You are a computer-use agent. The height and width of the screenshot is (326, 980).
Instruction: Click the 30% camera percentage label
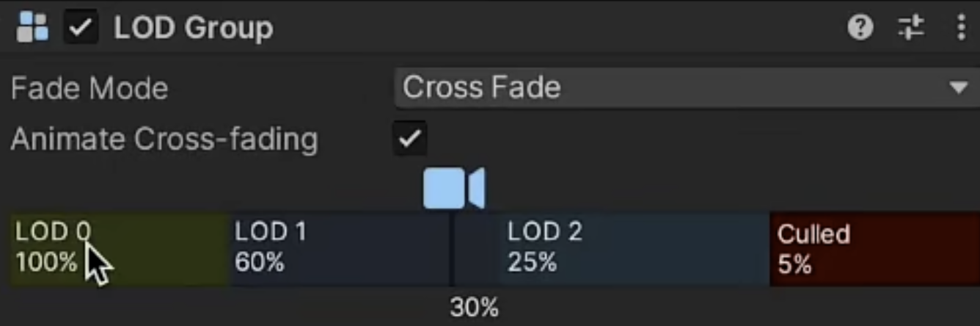pos(474,307)
